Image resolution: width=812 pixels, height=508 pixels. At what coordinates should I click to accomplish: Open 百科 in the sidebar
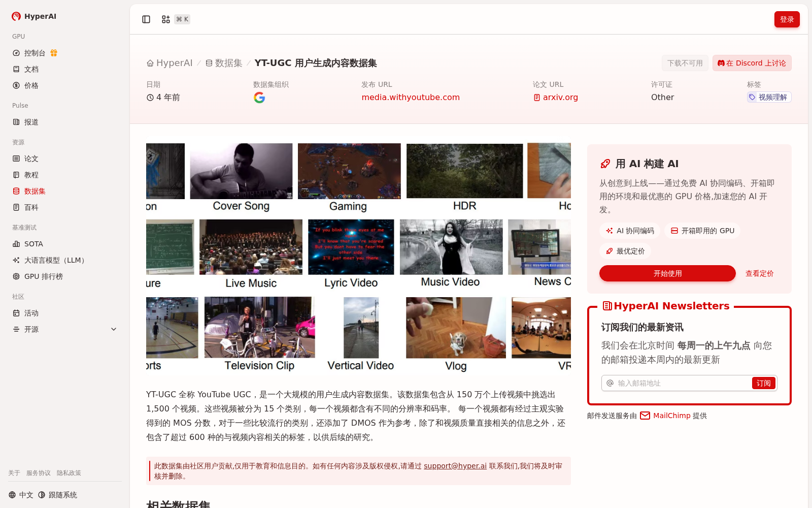point(31,207)
